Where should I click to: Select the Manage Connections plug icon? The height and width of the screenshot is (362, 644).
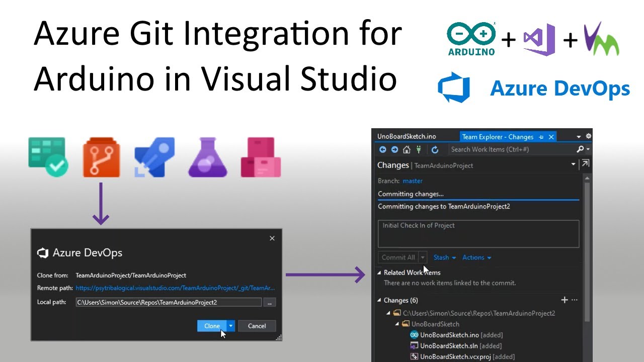pos(418,149)
